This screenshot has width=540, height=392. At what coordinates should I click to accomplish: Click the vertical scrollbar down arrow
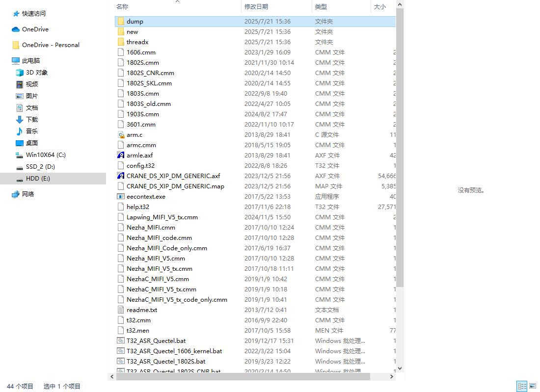click(x=400, y=368)
